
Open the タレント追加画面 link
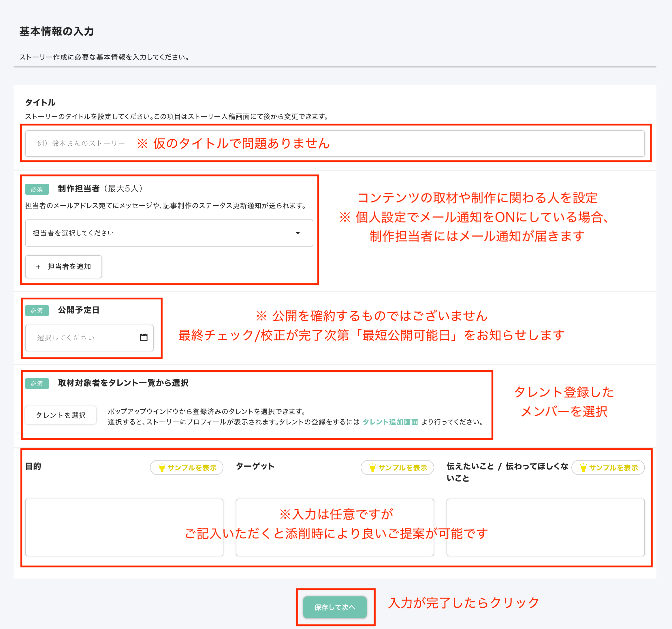point(390,422)
